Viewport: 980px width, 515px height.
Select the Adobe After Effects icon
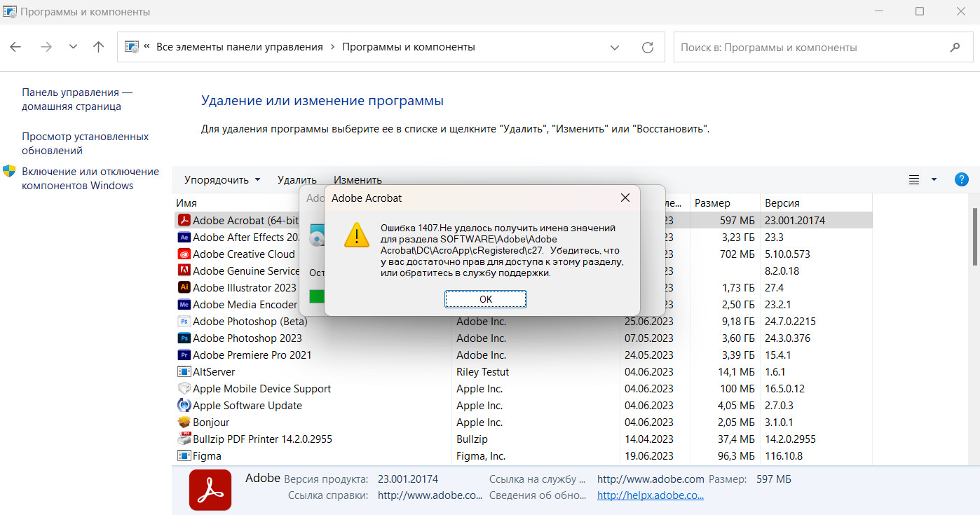pos(184,238)
